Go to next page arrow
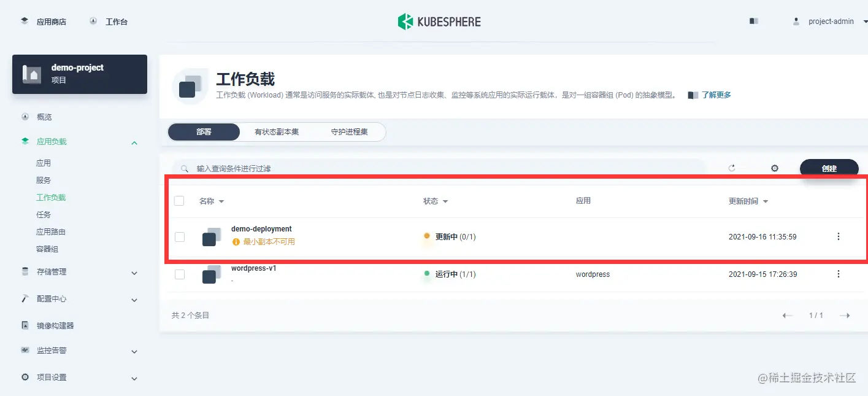The image size is (868, 396). [845, 316]
